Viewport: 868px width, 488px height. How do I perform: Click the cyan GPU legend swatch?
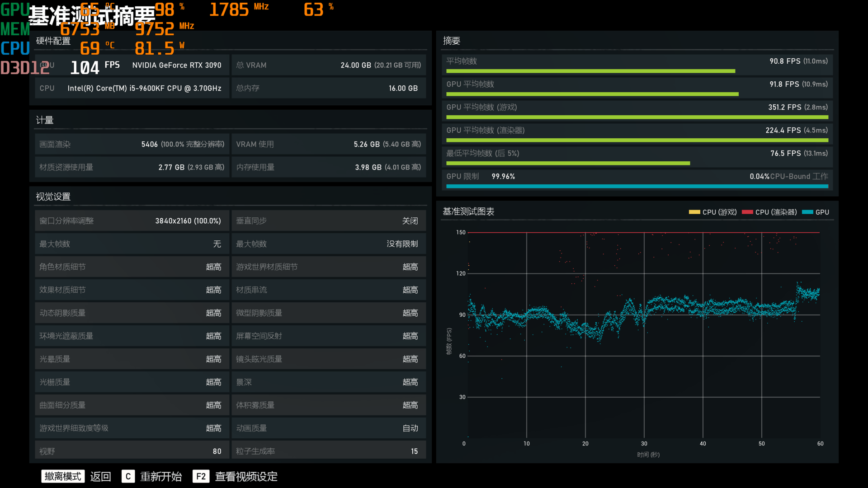pos(807,212)
